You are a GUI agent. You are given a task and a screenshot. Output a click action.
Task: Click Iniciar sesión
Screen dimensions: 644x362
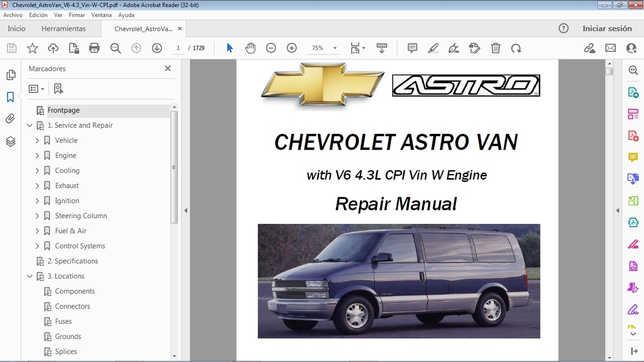[x=607, y=29]
